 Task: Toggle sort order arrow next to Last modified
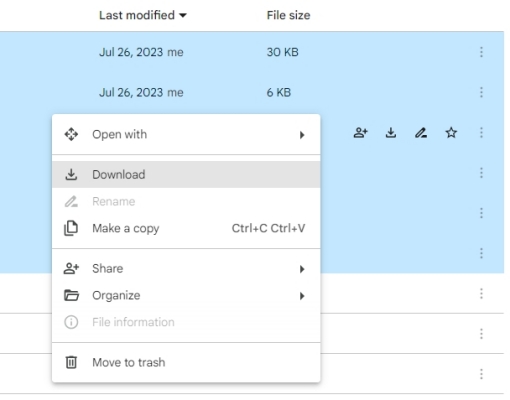183,15
